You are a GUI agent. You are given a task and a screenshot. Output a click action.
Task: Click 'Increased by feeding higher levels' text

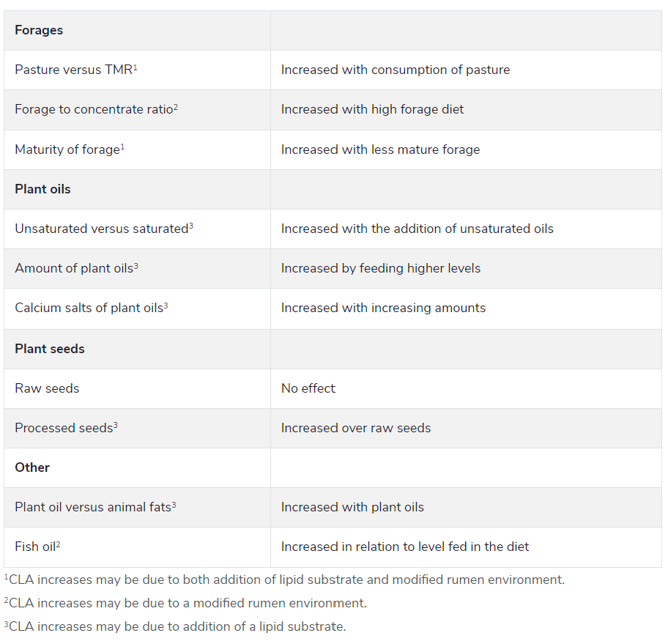(381, 268)
